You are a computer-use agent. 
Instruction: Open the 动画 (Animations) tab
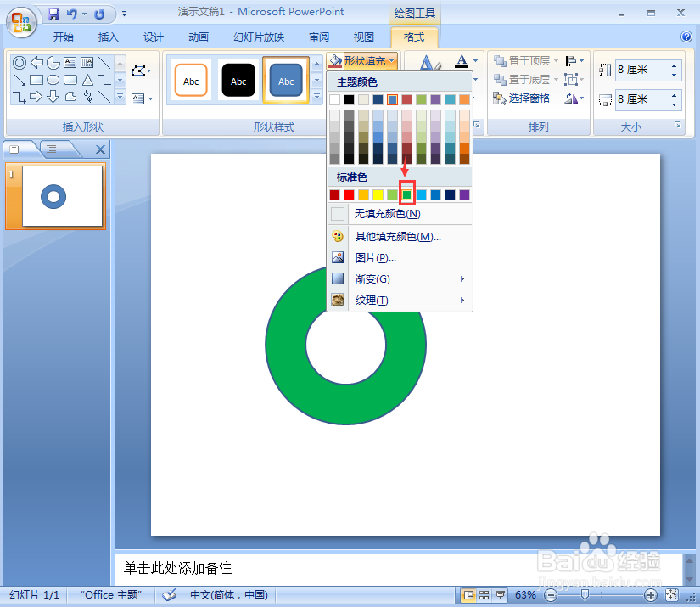[x=199, y=37]
